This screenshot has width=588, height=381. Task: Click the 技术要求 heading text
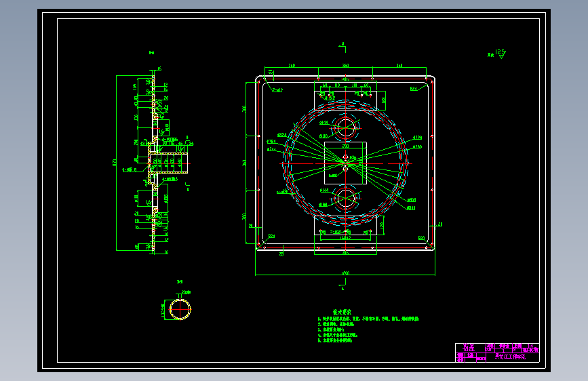click(342, 312)
